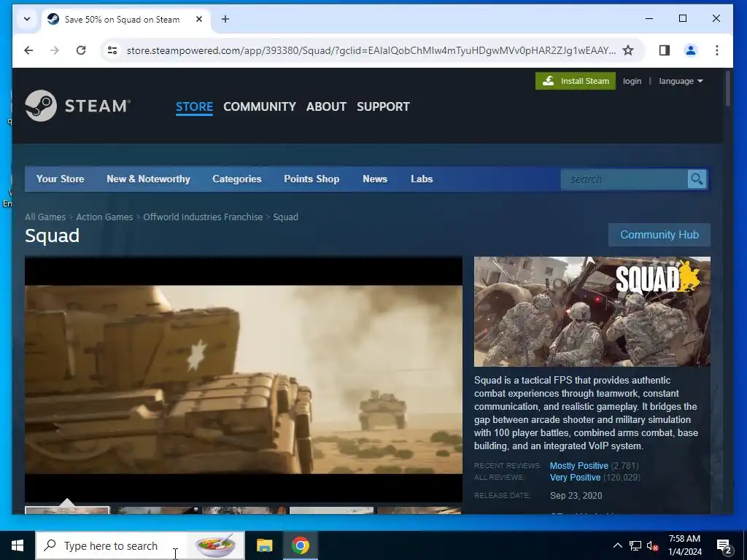Click Chrome's forward arrow

(x=55, y=50)
